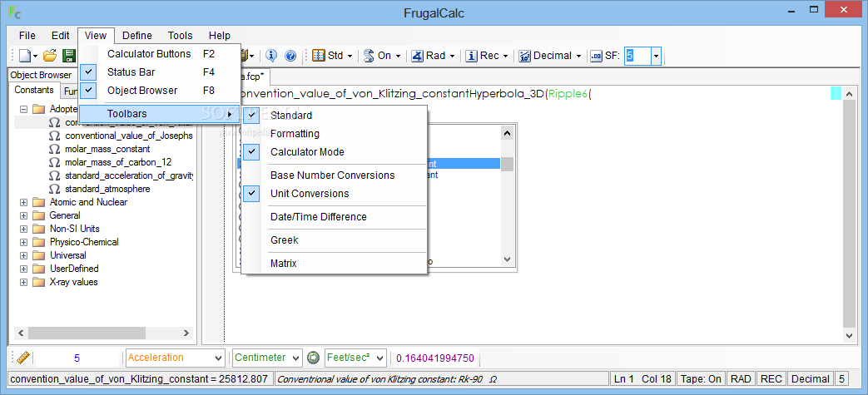Enable the Greek toolbar
The image size is (868, 395).
[284, 240]
